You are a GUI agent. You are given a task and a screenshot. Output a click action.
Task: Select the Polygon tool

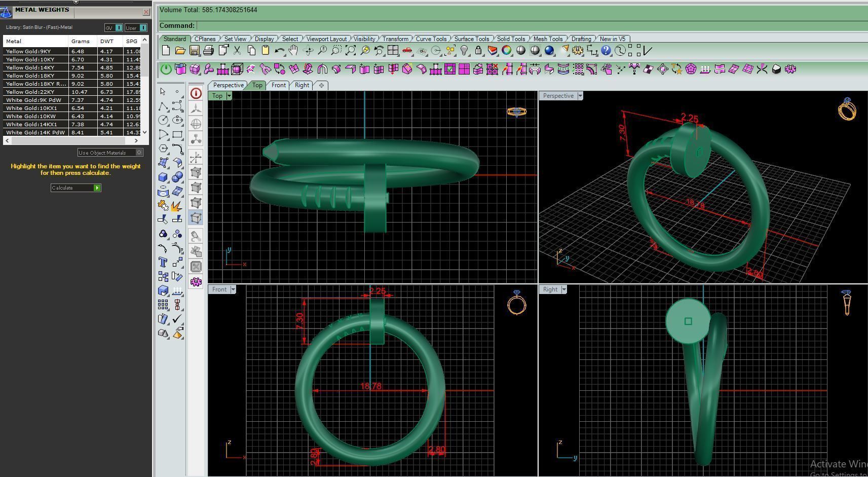point(163,149)
